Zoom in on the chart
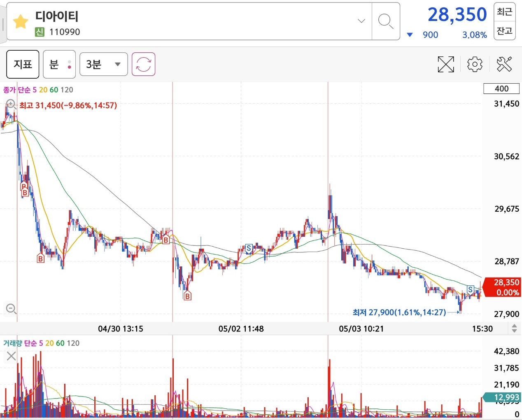Viewport: 522px width, 420px height. click(11, 104)
